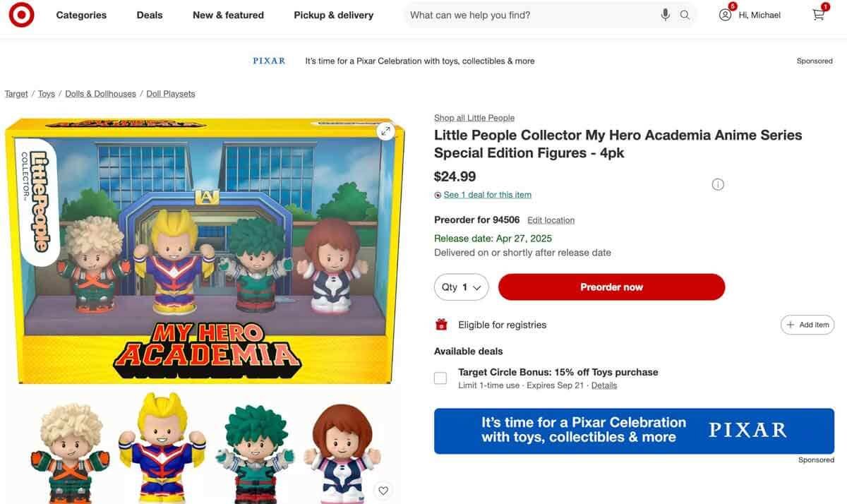
Task: Open the account icon next to Hi, Michael
Action: tap(725, 15)
